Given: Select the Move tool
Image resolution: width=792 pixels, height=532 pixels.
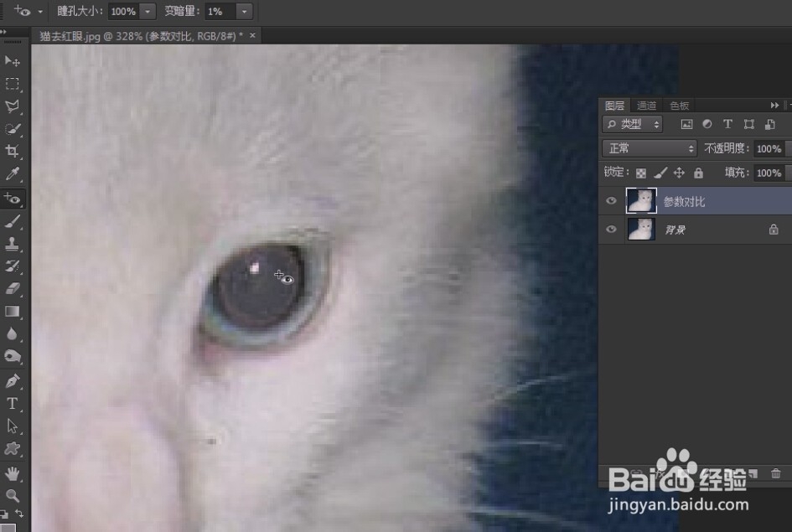Looking at the screenshot, I should [x=12, y=62].
